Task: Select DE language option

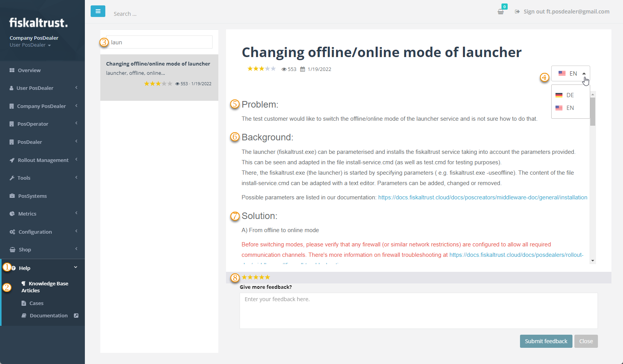Action: [571, 95]
